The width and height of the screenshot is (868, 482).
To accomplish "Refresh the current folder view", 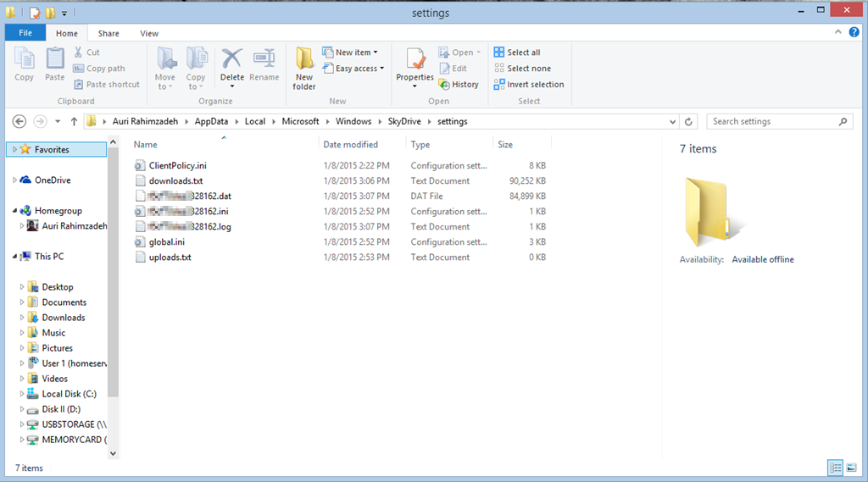I will click(689, 121).
